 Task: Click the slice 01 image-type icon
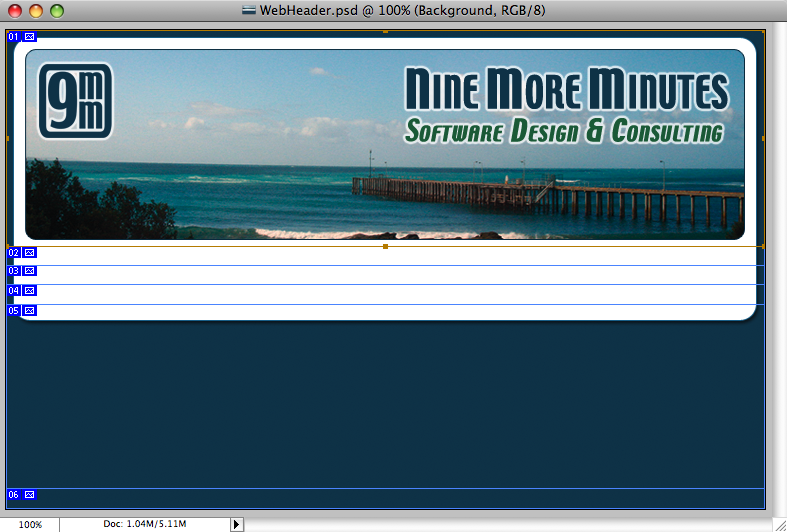click(x=30, y=37)
